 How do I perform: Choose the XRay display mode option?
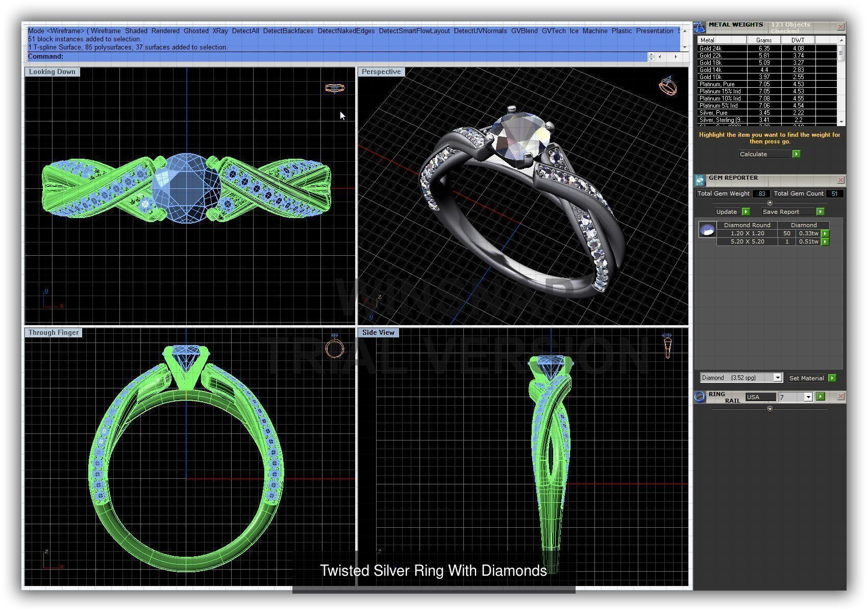coord(220,31)
